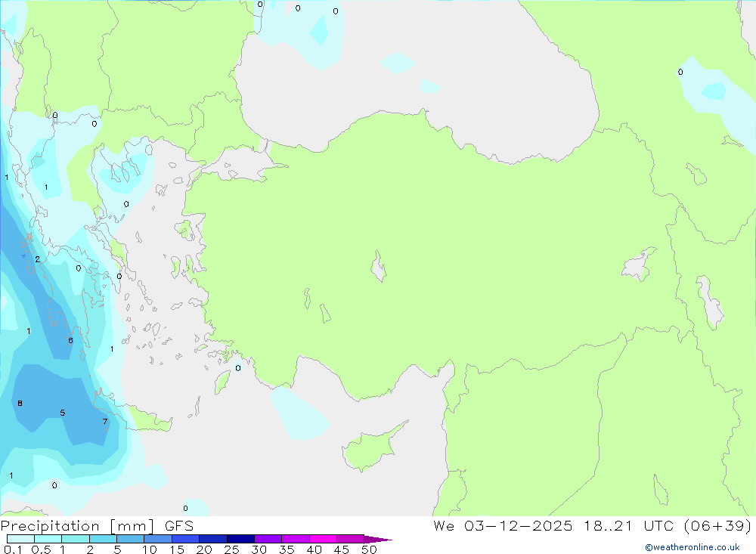Pick the 45–50 mm dark magenta legend swatch
The height and width of the screenshot is (554, 756).
pyautogui.click(x=351, y=539)
